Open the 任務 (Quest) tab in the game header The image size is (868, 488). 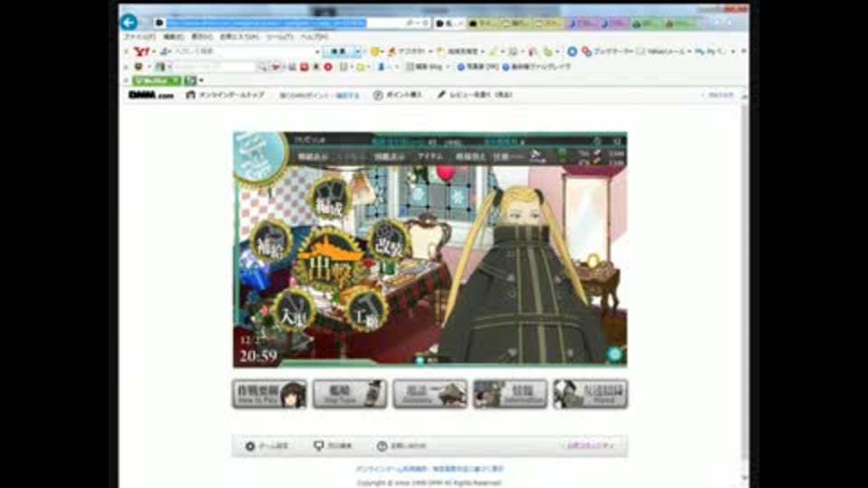500,157
